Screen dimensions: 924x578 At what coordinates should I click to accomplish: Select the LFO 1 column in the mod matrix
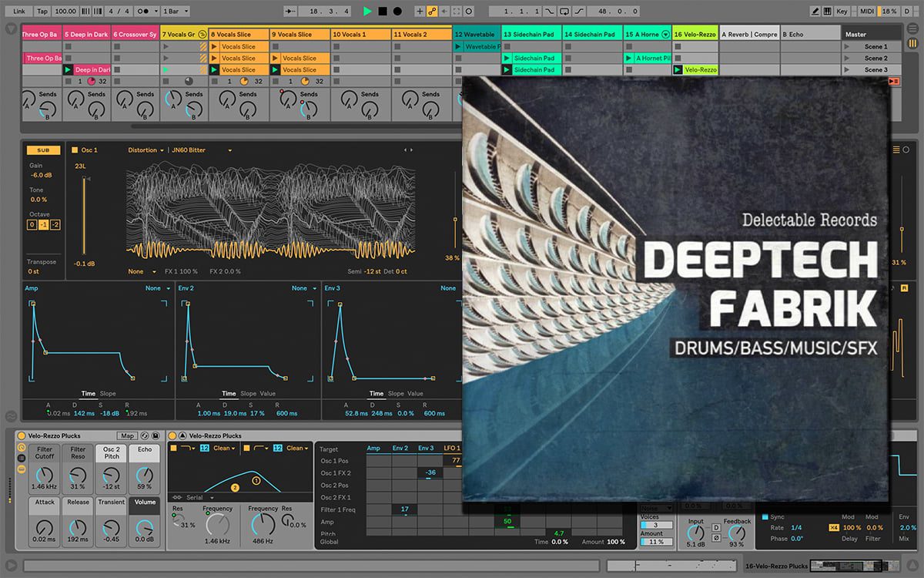[x=452, y=448]
